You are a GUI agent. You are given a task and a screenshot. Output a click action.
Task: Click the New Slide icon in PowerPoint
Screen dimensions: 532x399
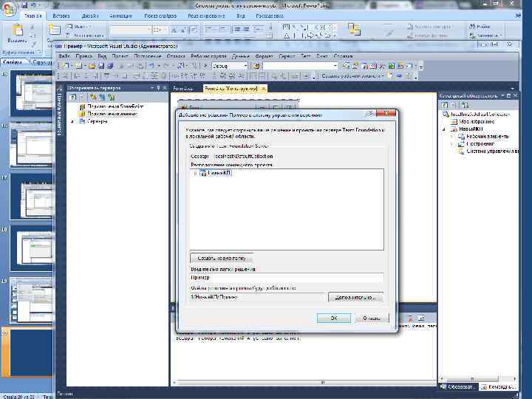54,30
